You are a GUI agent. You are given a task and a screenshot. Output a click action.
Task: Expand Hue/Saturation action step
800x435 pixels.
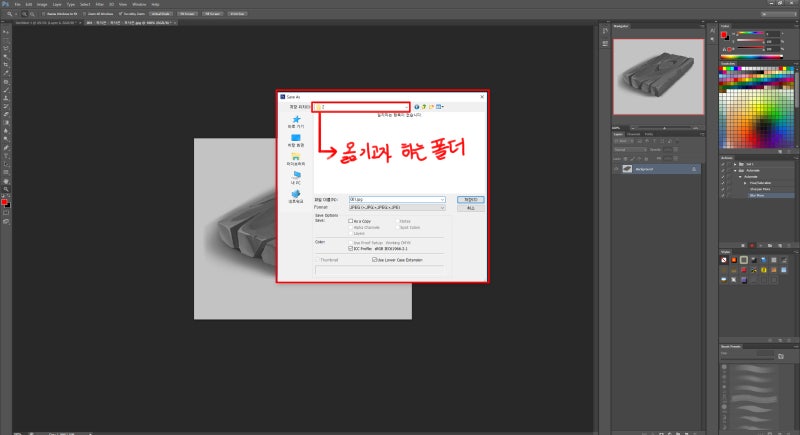coord(745,183)
